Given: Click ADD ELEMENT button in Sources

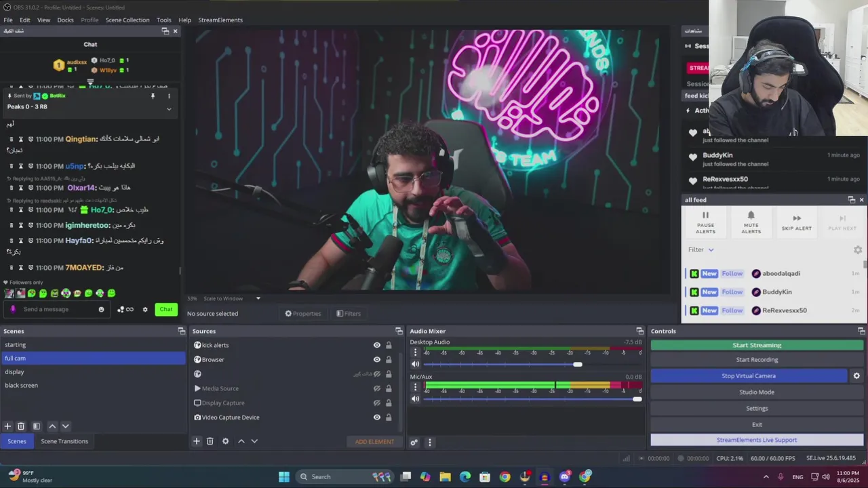Looking at the screenshot, I should click(374, 442).
